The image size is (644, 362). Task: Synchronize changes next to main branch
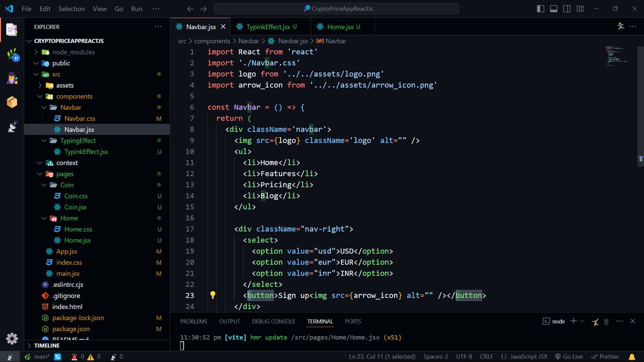pyautogui.click(x=57, y=357)
